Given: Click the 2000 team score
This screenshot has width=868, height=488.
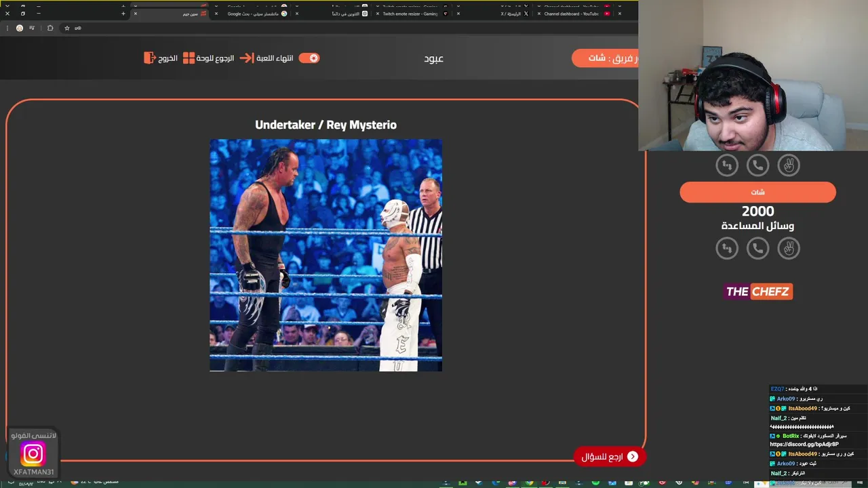Looking at the screenshot, I should 757,211.
